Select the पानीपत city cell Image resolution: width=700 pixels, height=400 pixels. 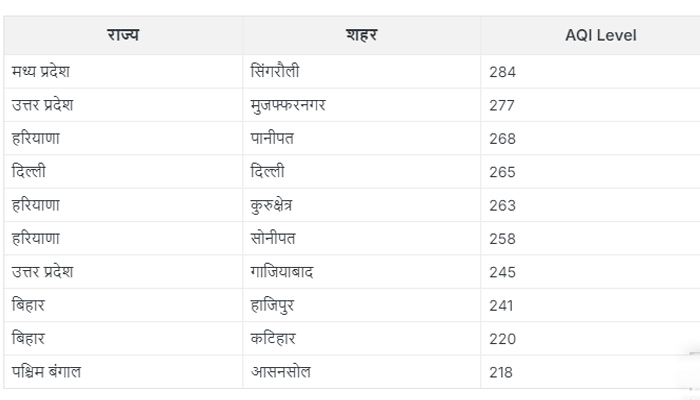point(272,138)
